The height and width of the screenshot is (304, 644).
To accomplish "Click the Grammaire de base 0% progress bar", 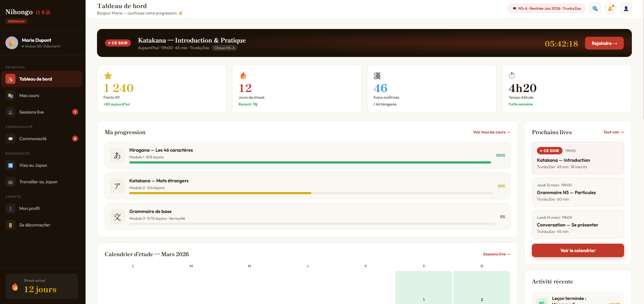I will pos(312,224).
